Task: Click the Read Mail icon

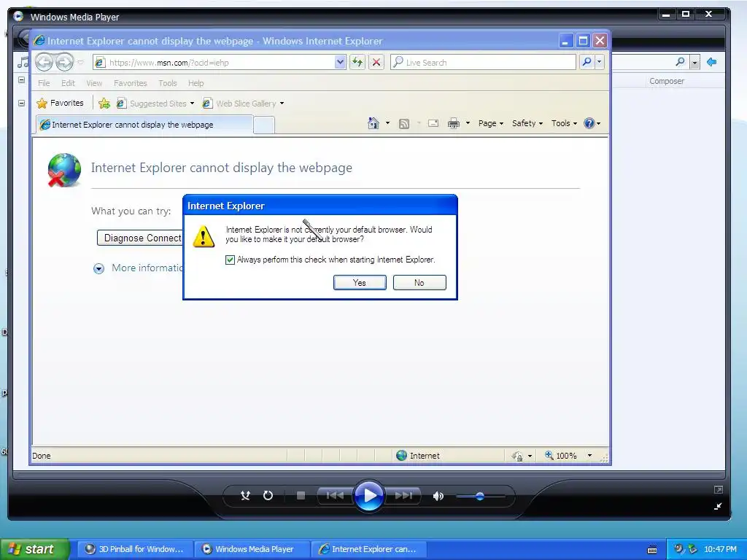Action: tap(433, 124)
